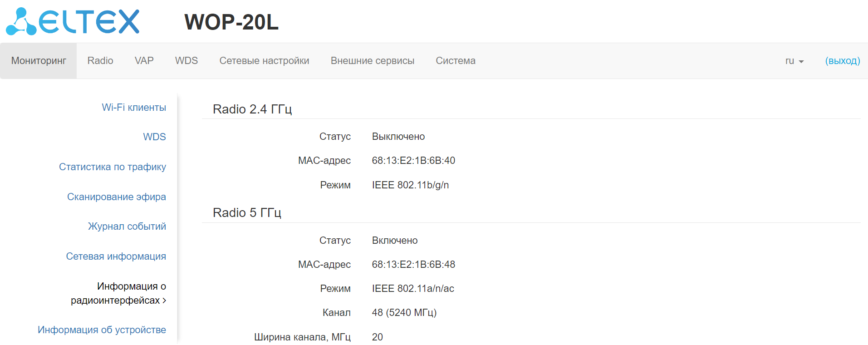Open the Внешние сервисы tab

(372, 61)
